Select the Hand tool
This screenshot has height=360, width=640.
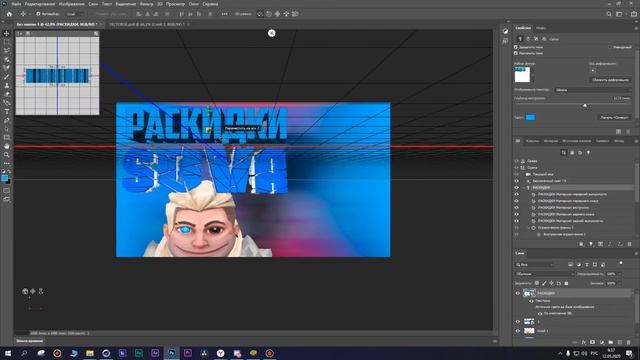pyautogui.click(x=7, y=146)
